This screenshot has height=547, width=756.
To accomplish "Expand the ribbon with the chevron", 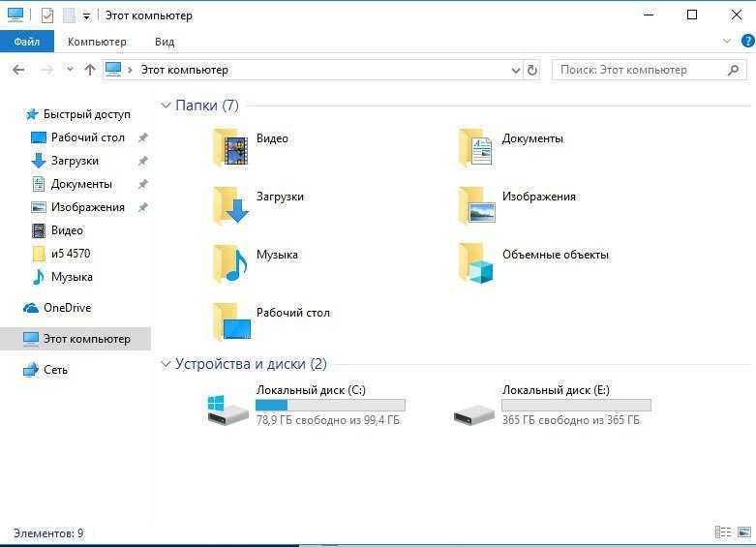I will coord(727,41).
